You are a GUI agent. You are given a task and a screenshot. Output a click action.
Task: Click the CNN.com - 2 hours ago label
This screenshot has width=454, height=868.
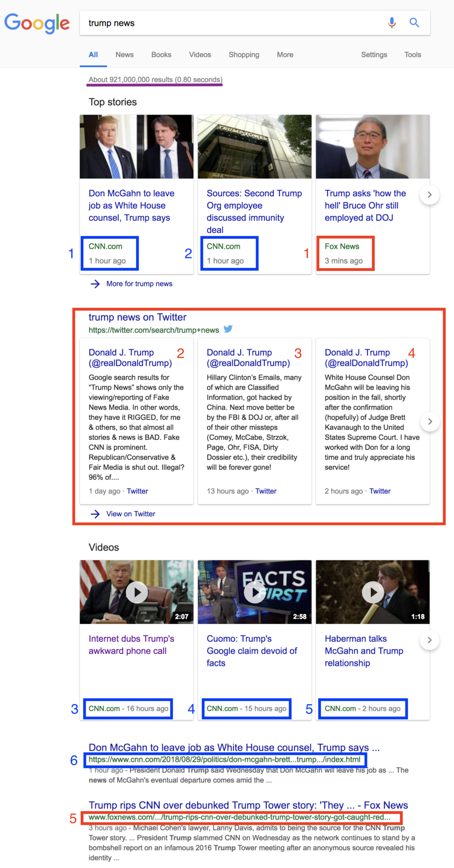click(x=362, y=709)
